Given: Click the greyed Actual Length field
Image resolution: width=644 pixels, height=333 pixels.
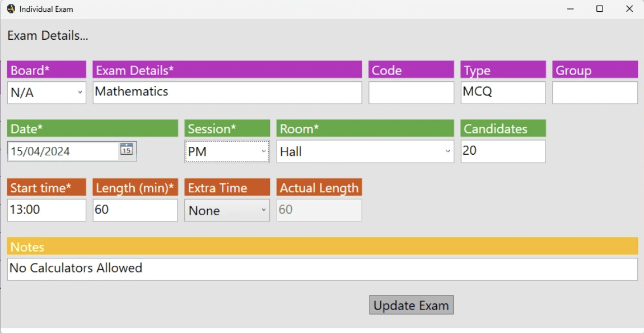Looking at the screenshot, I should (x=319, y=210).
